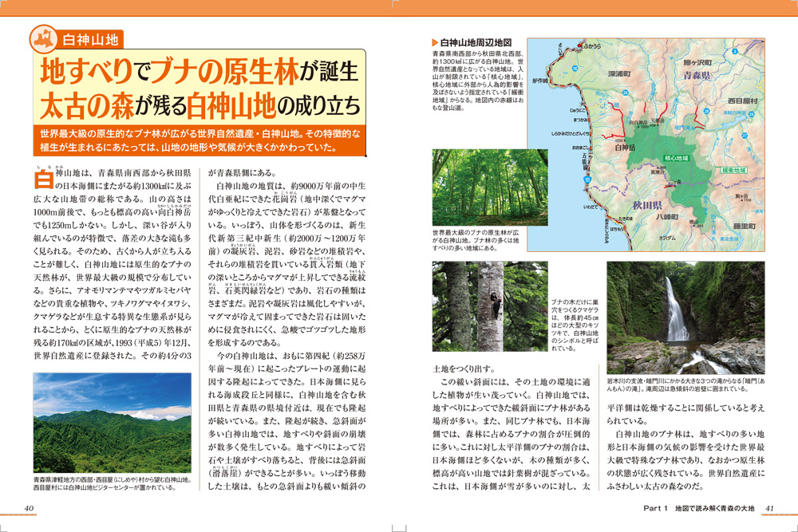Screen dimensions: 798x532
Task: Click the caption starting 青森県津軽地方の西部
Action: click(x=113, y=483)
